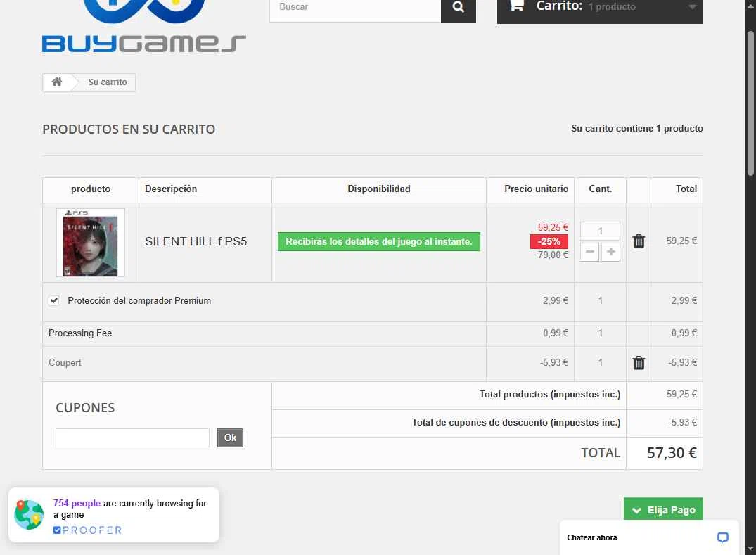Uncheck Protección del comprador Premium
This screenshot has width=756, height=555.
54,300
